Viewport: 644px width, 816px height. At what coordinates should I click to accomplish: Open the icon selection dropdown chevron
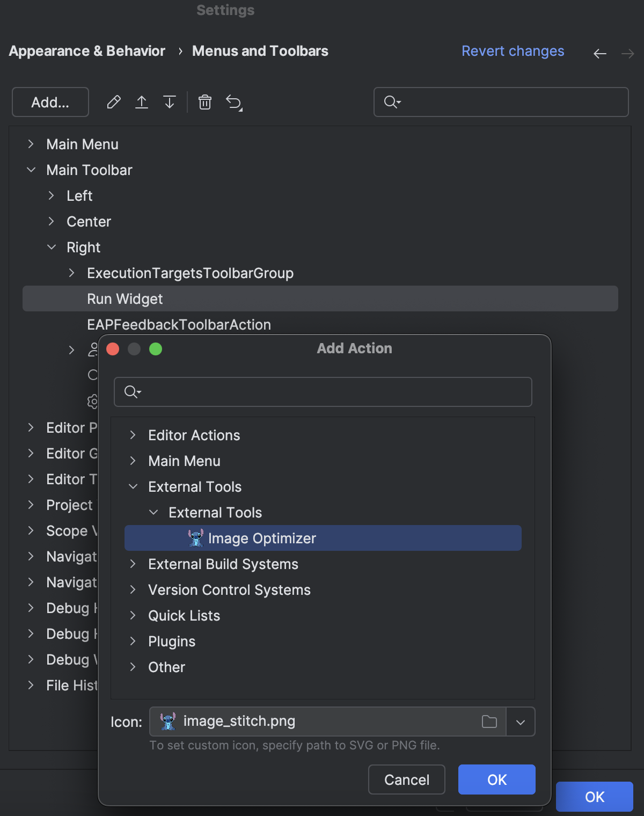coord(519,722)
